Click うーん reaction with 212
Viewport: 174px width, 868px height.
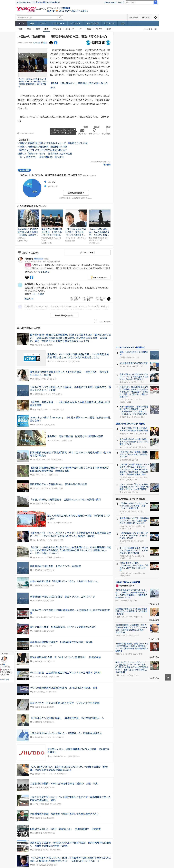click(100, 299)
